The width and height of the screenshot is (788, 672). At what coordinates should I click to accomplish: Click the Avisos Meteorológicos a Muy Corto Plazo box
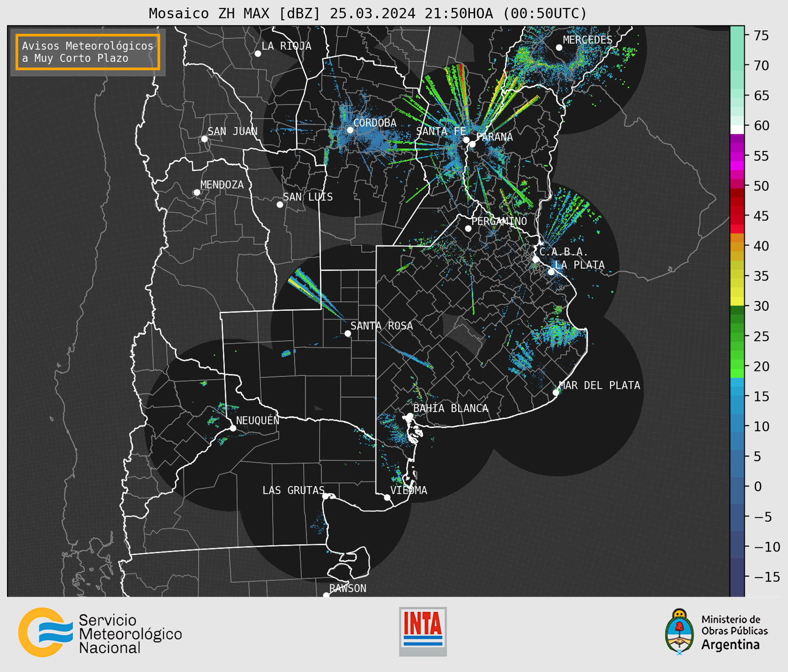pyautogui.click(x=88, y=52)
